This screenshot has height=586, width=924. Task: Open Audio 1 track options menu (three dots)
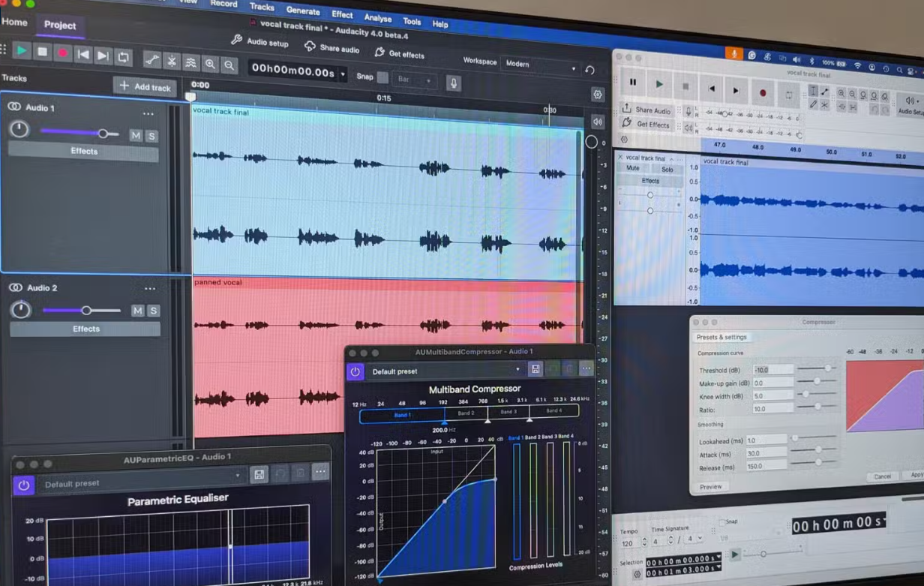148,115
